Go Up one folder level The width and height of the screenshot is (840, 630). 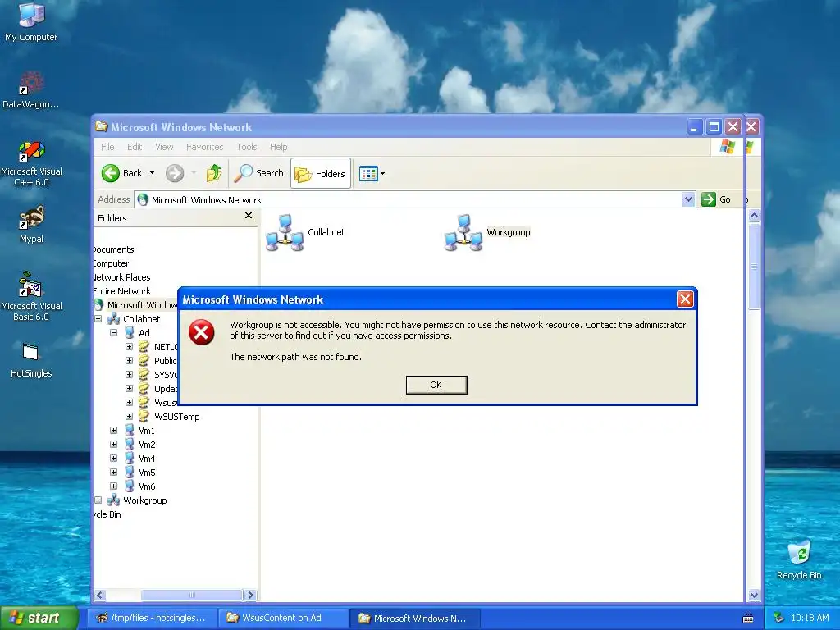tap(214, 173)
